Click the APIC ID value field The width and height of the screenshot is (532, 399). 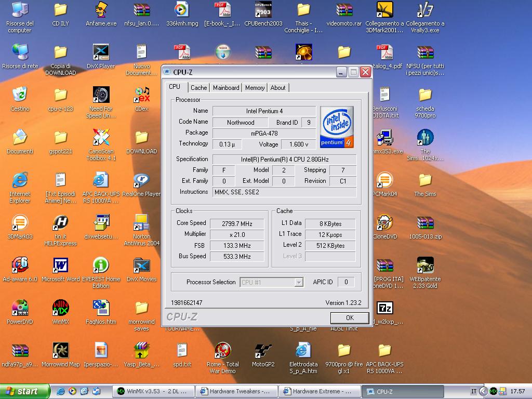345,282
